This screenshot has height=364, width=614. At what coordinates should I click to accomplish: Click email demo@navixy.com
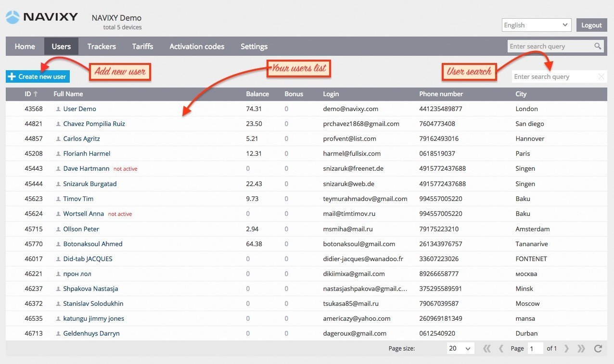coord(351,109)
